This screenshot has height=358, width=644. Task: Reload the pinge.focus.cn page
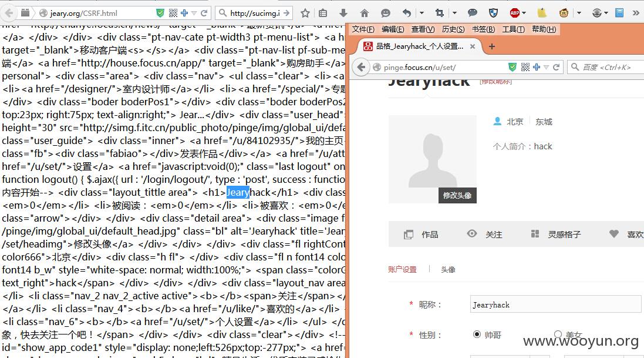point(556,67)
